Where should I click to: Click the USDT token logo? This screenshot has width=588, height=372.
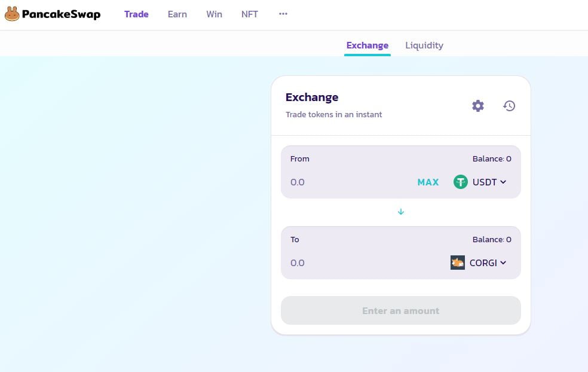coord(460,182)
